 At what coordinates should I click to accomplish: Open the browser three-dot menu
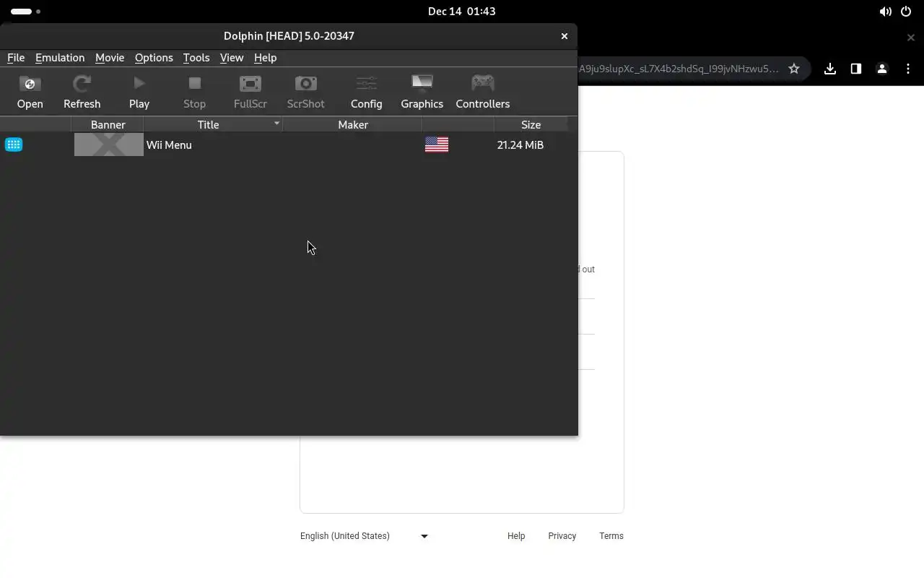click(x=908, y=69)
